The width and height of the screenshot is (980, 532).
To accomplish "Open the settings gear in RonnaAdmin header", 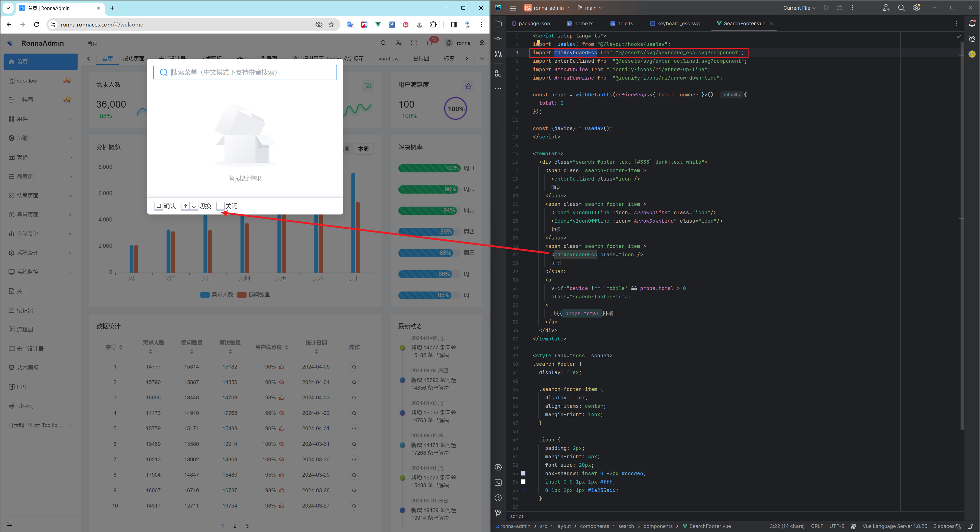I will (x=482, y=43).
